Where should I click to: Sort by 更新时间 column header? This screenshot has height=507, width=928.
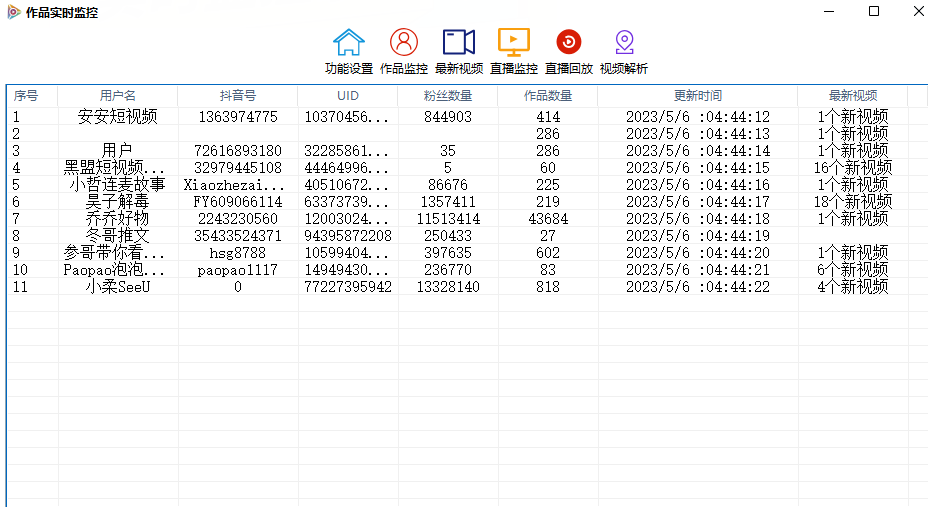(x=697, y=96)
